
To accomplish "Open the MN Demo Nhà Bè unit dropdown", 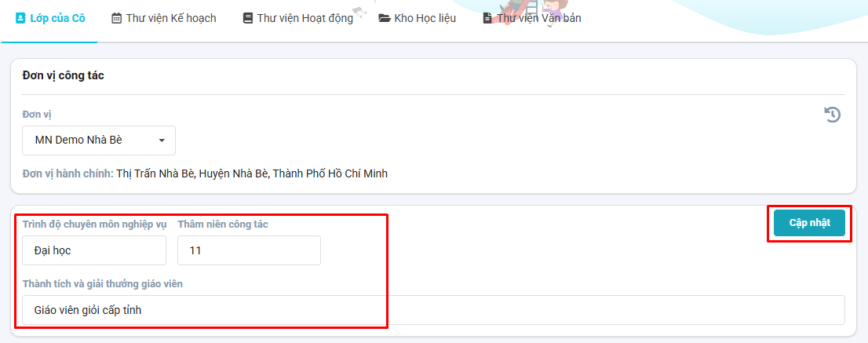I will pos(99,140).
